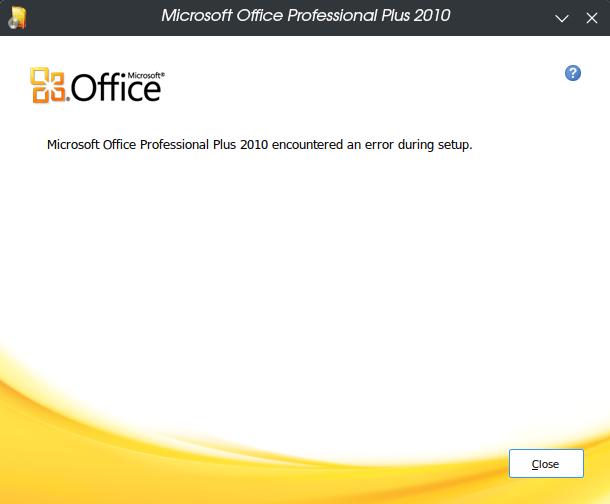Click the registered trademark symbol in the logo
This screenshot has width=610, height=504.
(x=163, y=74)
